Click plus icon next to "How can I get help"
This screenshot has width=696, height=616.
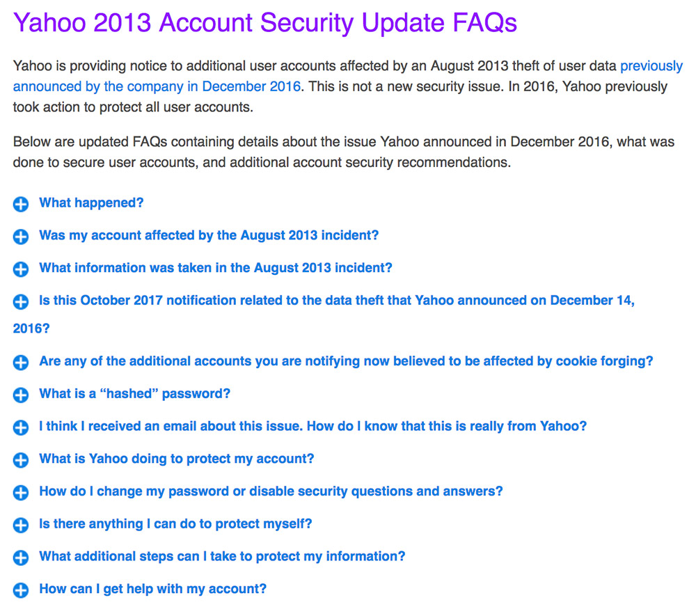[x=20, y=590]
